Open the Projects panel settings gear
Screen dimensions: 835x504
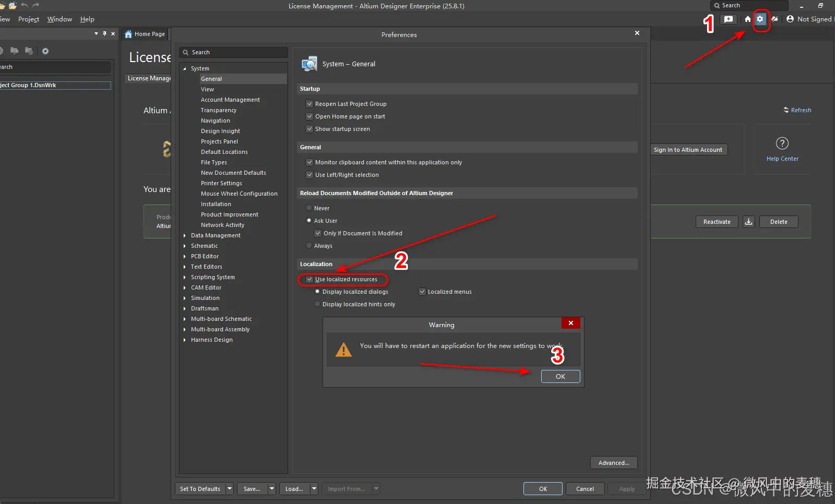click(x=45, y=51)
